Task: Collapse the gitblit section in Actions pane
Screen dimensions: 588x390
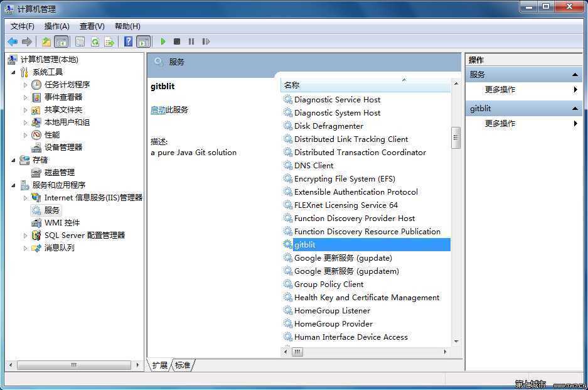Action: point(575,109)
